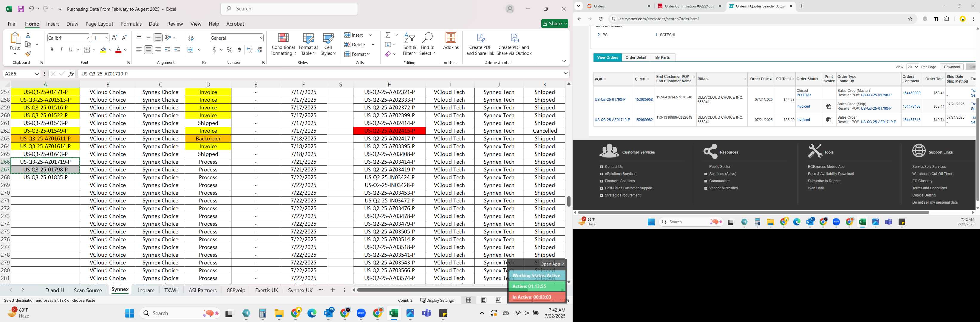Toggle Italic formatting
The height and width of the screenshot is (322, 980).
tap(61, 50)
